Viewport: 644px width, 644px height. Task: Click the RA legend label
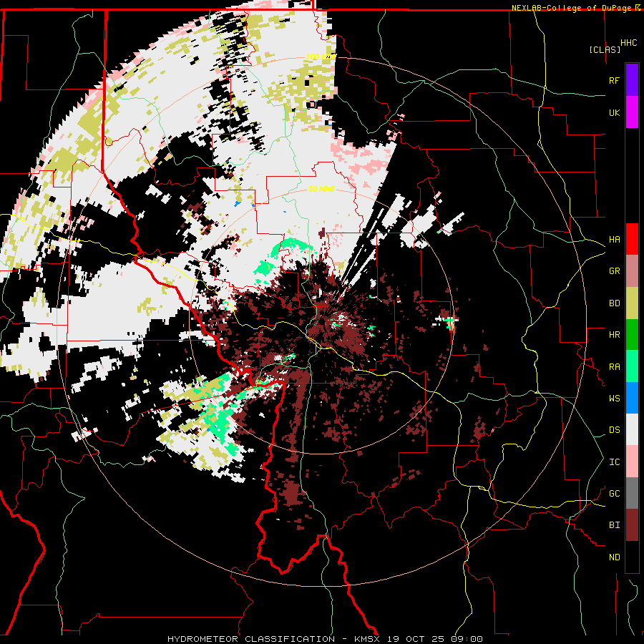tap(614, 367)
